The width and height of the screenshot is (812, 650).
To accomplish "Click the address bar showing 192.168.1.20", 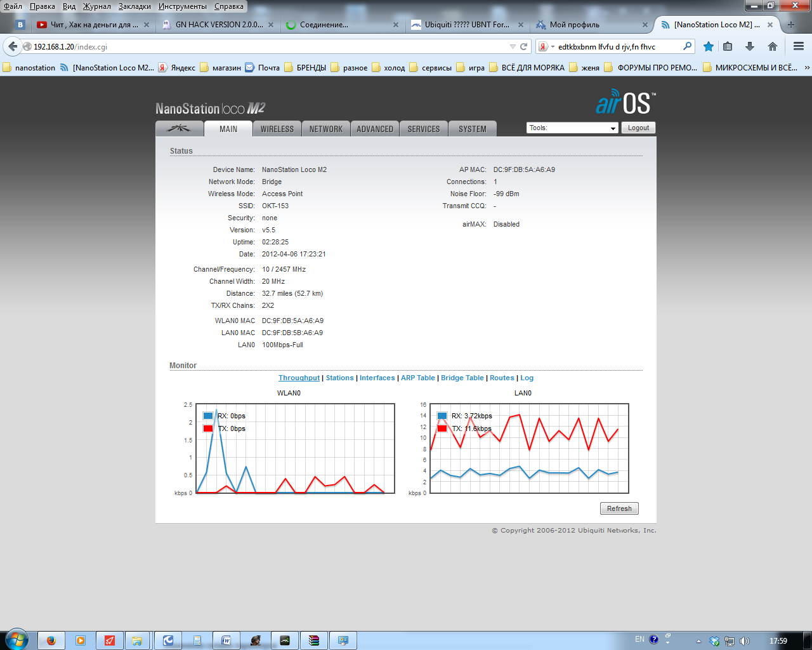I will point(266,46).
